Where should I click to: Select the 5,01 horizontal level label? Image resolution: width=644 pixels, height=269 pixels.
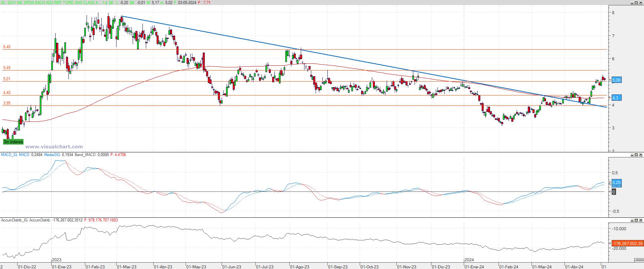[x=7, y=79]
